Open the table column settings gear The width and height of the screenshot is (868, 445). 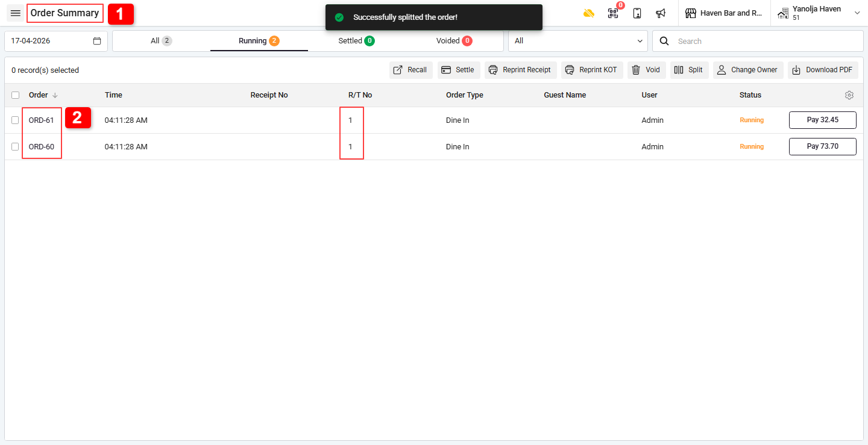pyautogui.click(x=849, y=95)
